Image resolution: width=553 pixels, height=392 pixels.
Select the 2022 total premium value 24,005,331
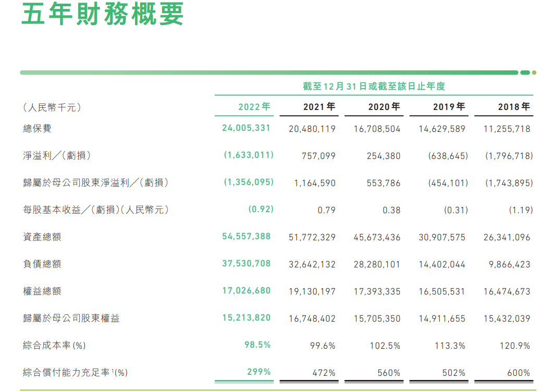click(x=246, y=128)
